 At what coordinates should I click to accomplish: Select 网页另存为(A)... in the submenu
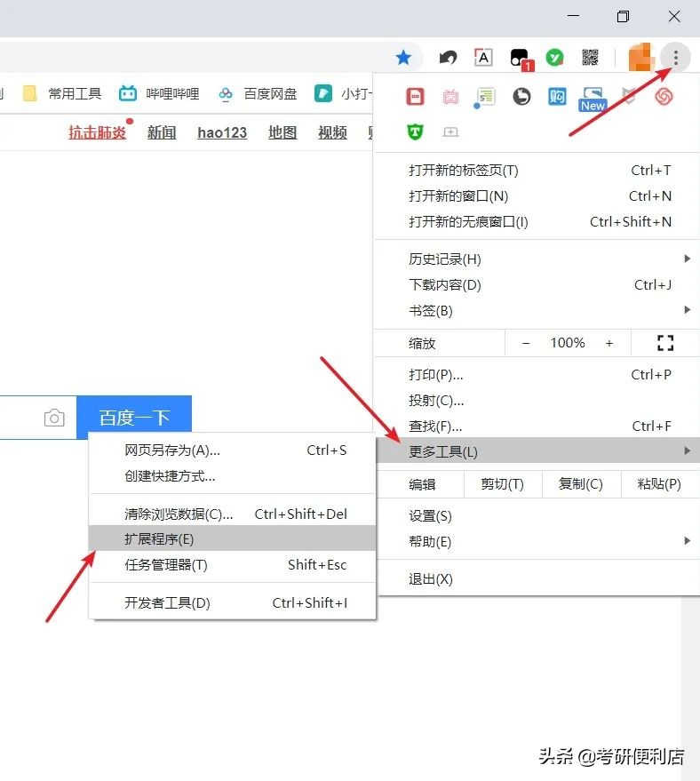click(232, 450)
